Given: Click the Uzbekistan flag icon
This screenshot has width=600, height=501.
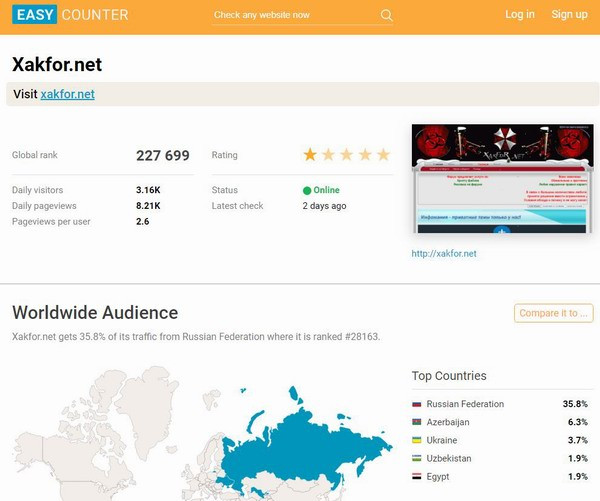Looking at the screenshot, I should click(x=417, y=458).
